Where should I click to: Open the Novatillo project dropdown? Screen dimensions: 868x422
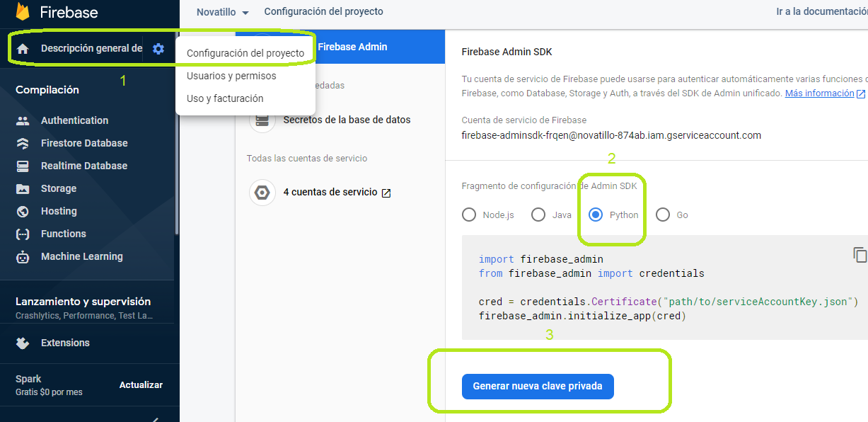[x=223, y=12]
